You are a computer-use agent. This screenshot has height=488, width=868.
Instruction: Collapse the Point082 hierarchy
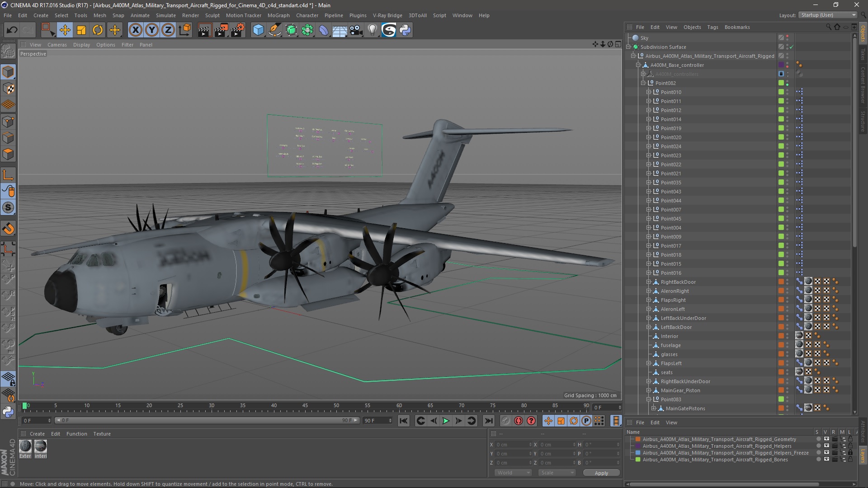[643, 83]
